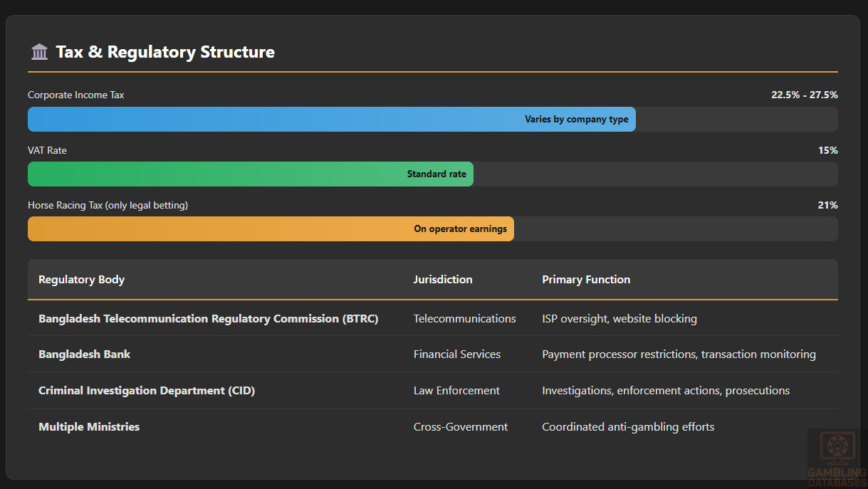This screenshot has height=489, width=868.
Task: Click the green VAT Rate progress bar
Action: [x=250, y=174]
